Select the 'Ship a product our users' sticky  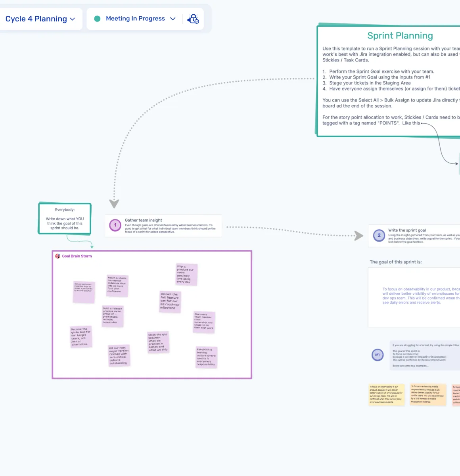pyautogui.click(x=186, y=274)
